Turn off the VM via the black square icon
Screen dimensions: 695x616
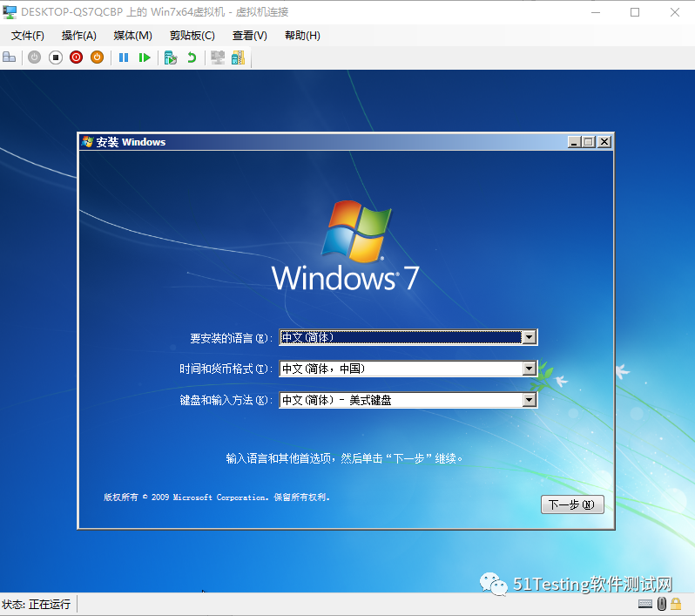(x=56, y=58)
